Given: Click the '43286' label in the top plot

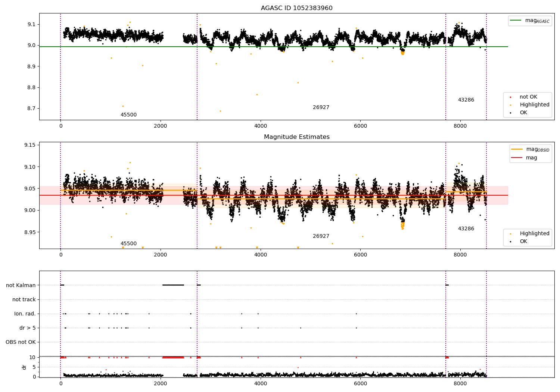Looking at the screenshot, I should click(466, 100).
